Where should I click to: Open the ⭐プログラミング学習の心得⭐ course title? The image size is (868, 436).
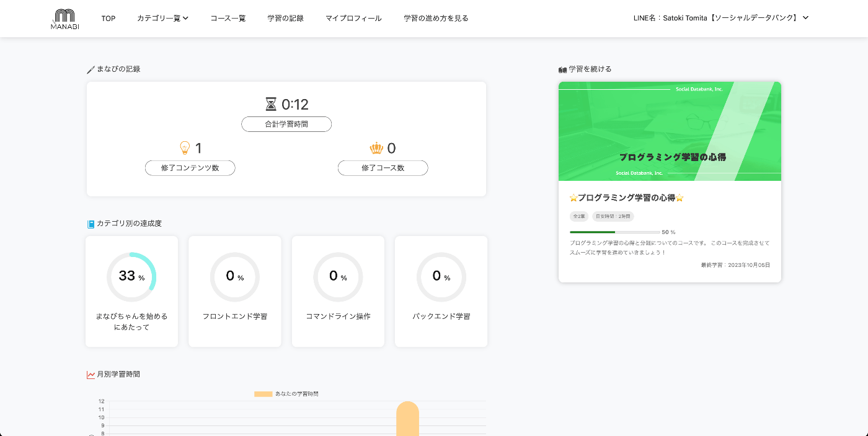[x=626, y=198]
